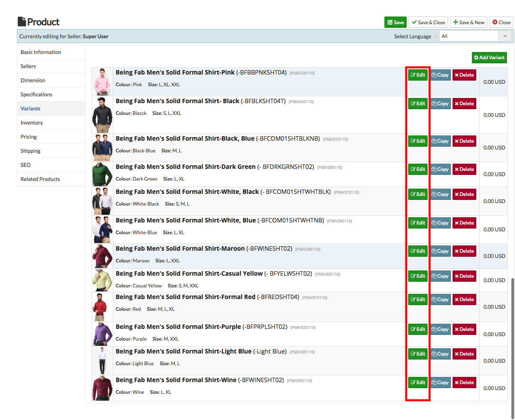
Task: Copy the Casual Yellow shirt variant
Action: tap(440, 276)
